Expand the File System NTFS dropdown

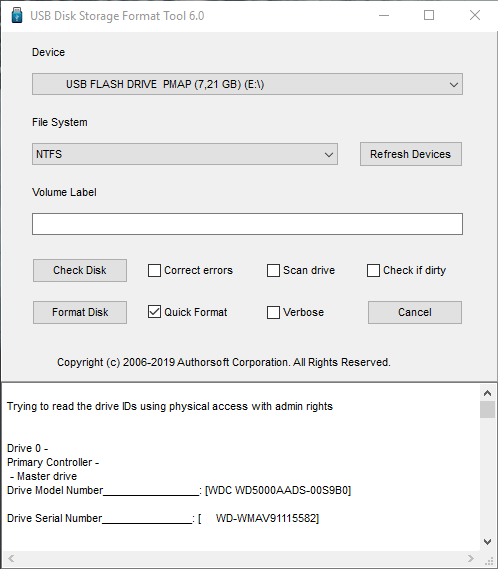pos(185,154)
